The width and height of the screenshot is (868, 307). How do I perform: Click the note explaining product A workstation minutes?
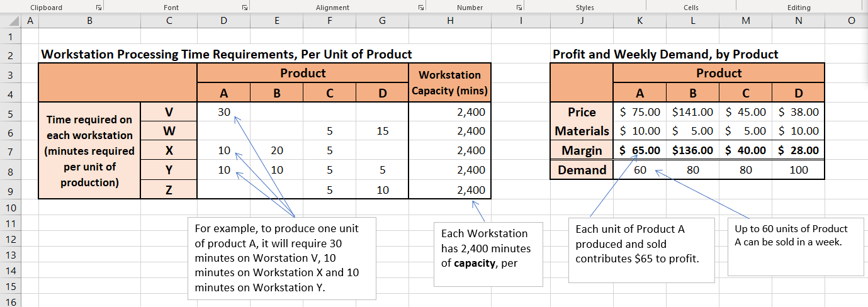coord(282,258)
